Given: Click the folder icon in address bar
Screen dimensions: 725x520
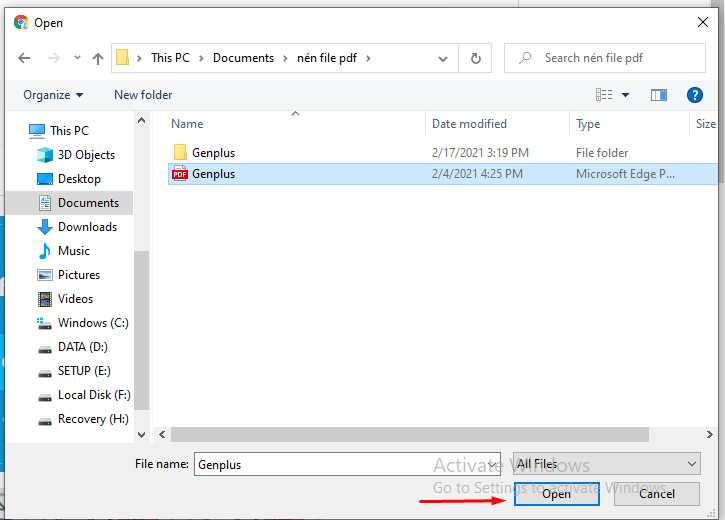Looking at the screenshot, I should tap(123, 58).
